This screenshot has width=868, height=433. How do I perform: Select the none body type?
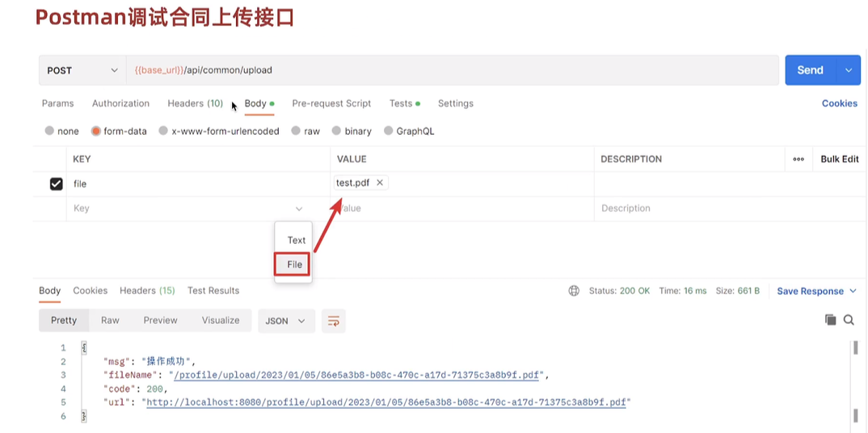(62, 131)
